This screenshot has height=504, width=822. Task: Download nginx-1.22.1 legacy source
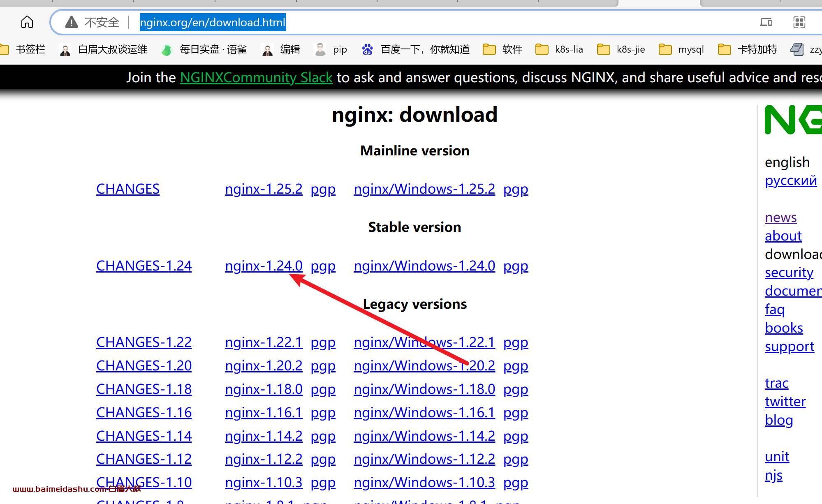[x=264, y=342]
